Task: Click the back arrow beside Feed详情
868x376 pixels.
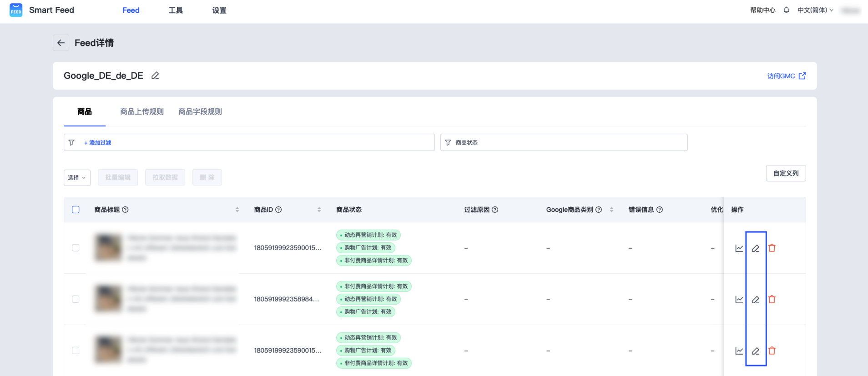Action: click(61, 43)
